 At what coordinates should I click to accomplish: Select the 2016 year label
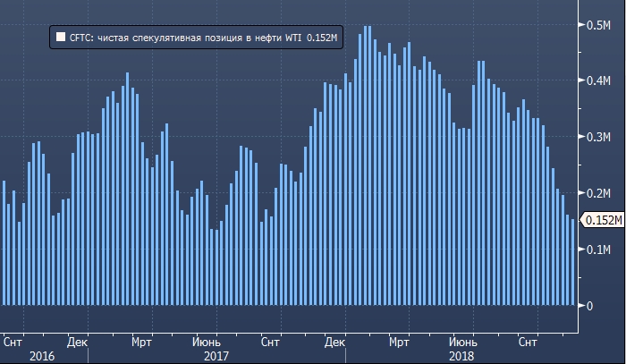pyautogui.click(x=41, y=356)
